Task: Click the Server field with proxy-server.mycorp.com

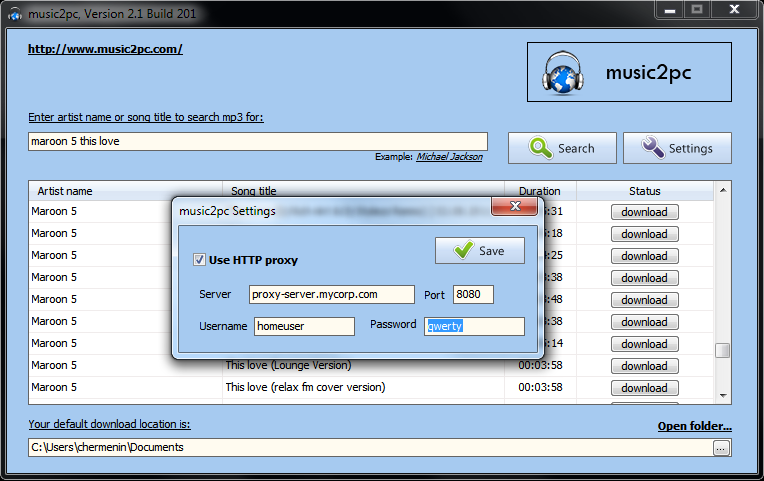Action: (332, 294)
